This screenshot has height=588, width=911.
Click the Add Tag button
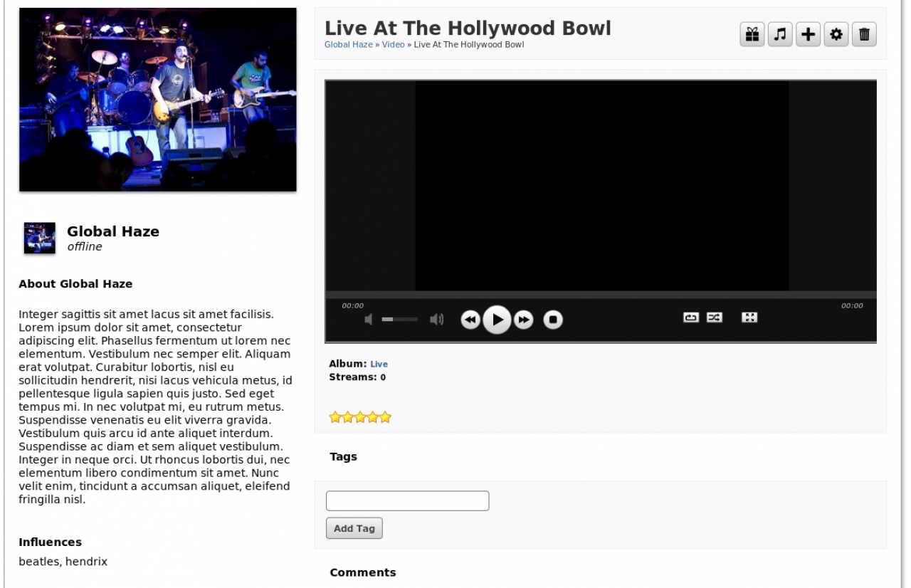(354, 528)
